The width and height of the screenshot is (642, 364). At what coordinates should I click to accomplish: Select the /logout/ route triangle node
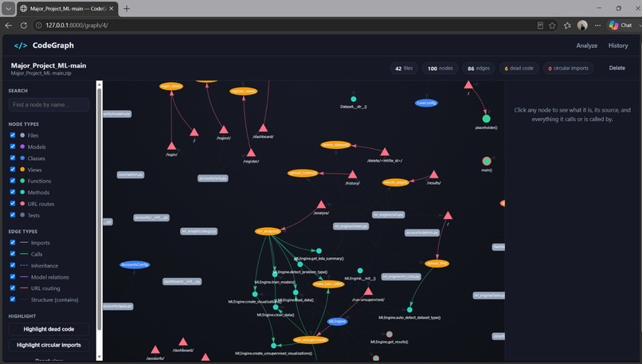tap(224, 130)
